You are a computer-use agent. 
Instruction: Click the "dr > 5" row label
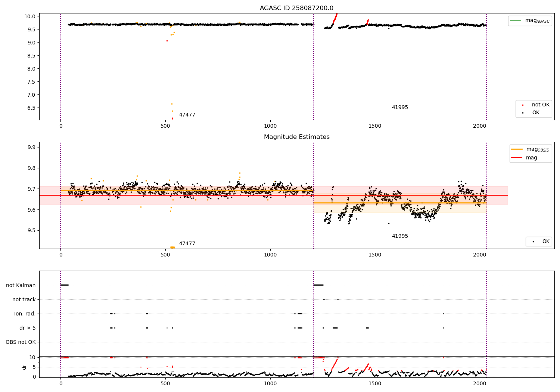tap(28, 328)
